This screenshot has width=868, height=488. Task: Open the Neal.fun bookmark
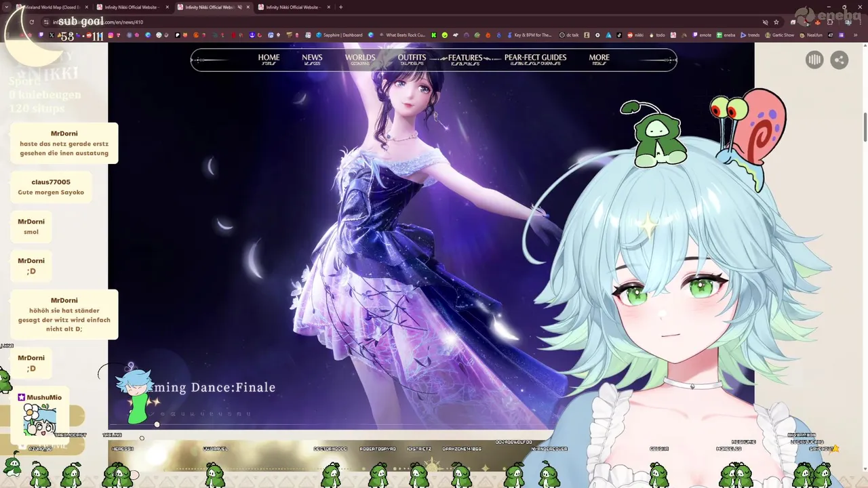(811, 35)
